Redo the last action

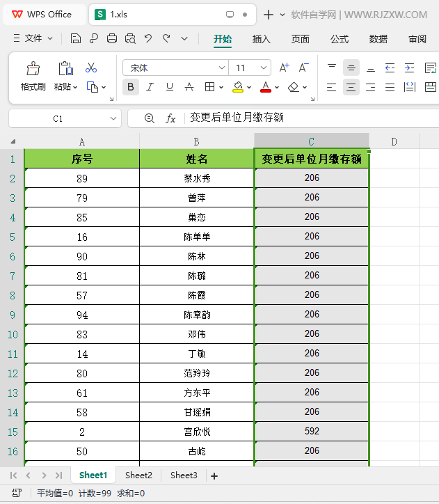click(x=166, y=38)
